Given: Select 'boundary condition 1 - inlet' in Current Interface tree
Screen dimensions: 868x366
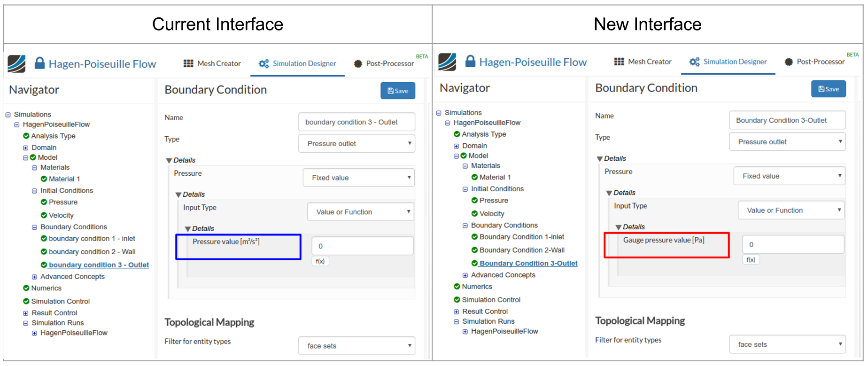Looking at the screenshot, I should pos(92,239).
